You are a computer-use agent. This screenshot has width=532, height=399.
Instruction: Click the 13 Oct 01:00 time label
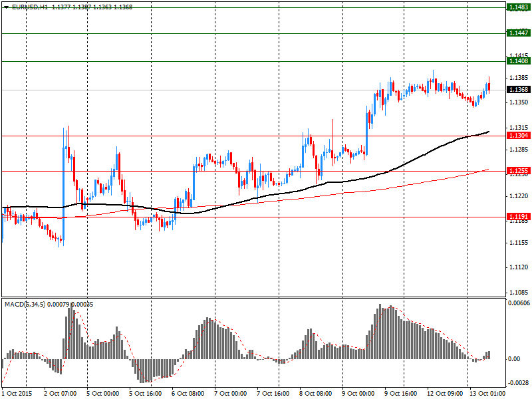tap(487, 394)
